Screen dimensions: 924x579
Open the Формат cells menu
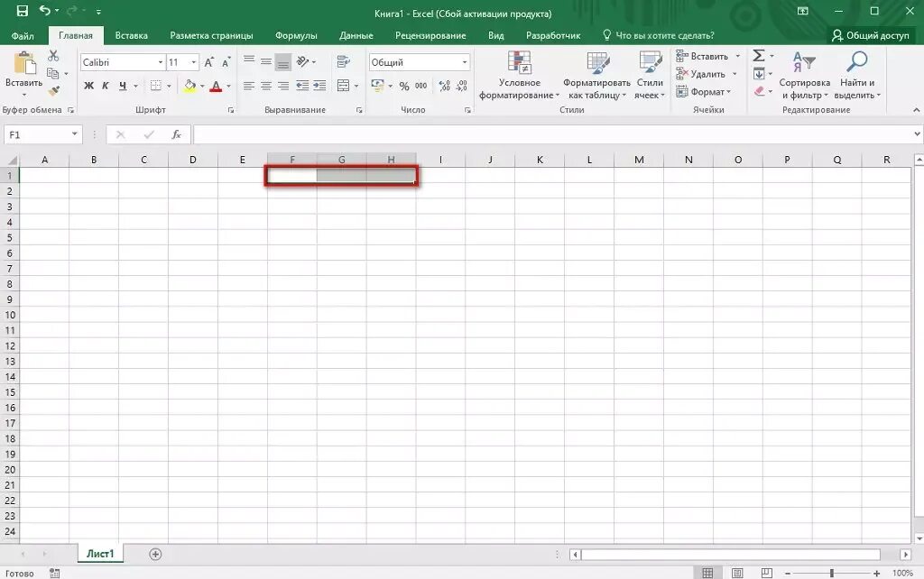(704, 91)
